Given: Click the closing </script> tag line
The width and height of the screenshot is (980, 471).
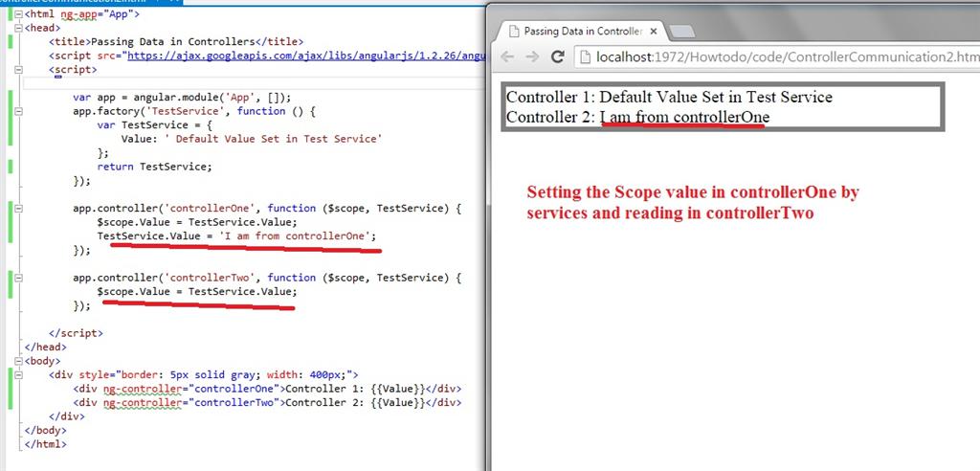Looking at the screenshot, I should point(76,333).
